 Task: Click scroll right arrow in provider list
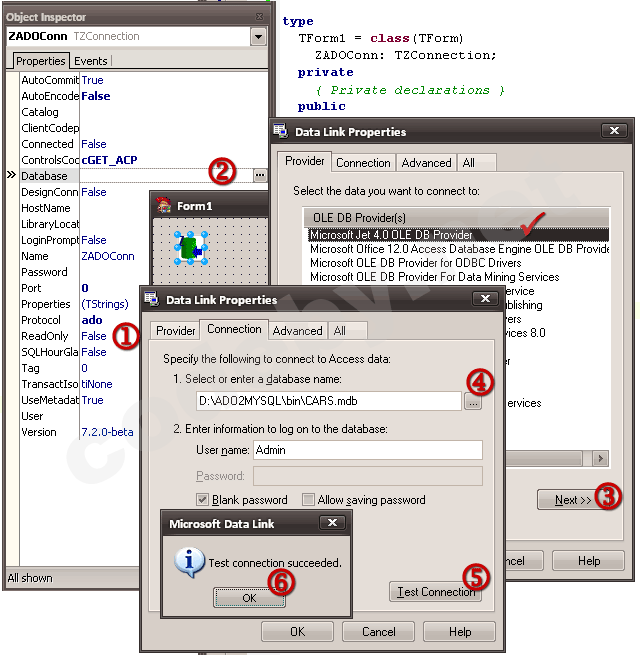(601, 459)
